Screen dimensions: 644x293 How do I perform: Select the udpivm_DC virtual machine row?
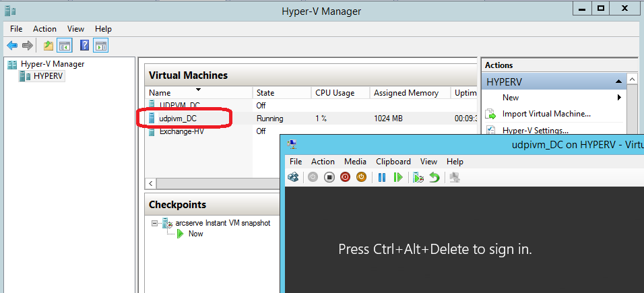pyautogui.click(x=311, y=119)
